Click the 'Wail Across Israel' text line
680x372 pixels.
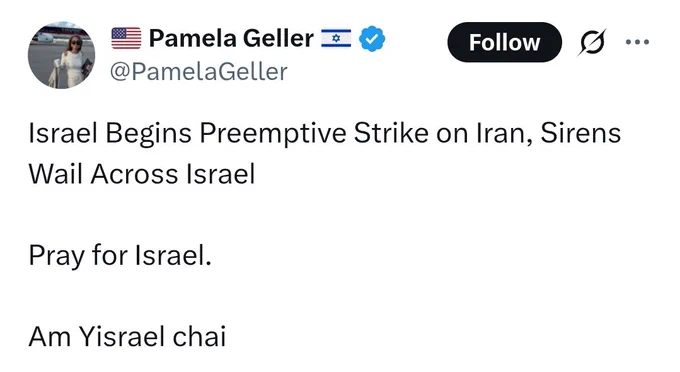[142, 174]
